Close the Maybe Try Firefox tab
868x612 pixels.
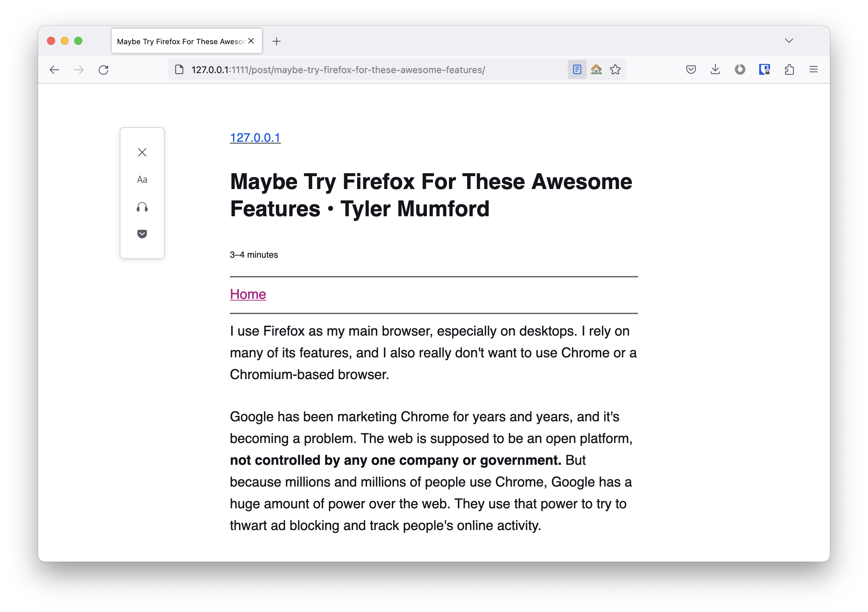point(251,41)
